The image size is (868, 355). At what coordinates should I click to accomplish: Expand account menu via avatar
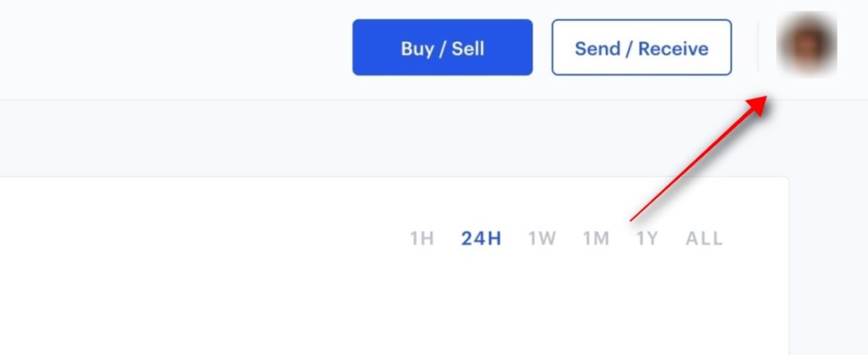[x=807, y=44]
